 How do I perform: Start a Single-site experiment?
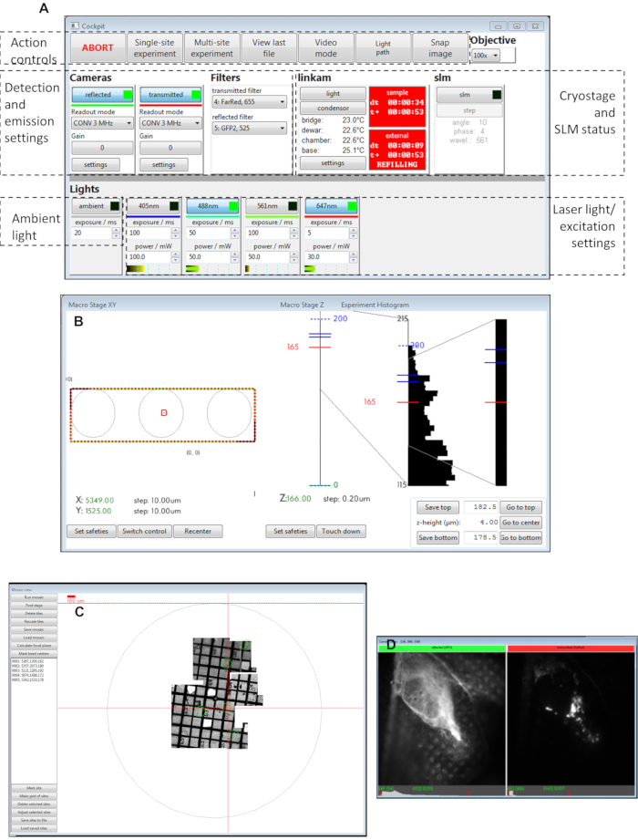pyautogui.click(x=155, y=47)
